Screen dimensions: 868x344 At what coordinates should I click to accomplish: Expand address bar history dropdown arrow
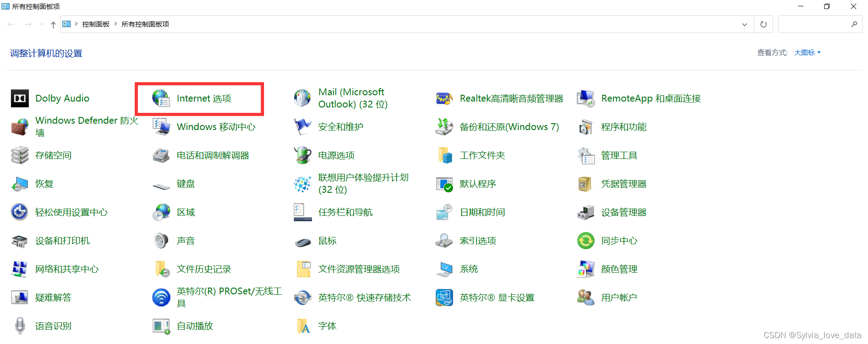tap(745, 24)
